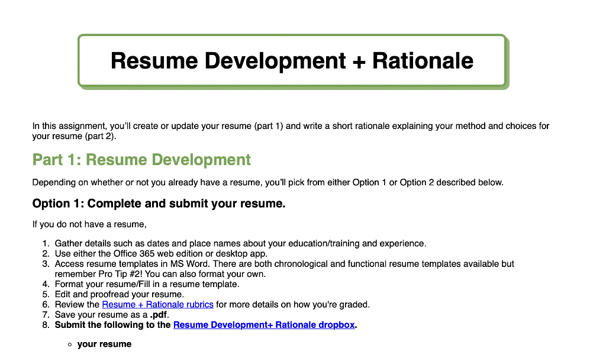Click the bold 'Submit the following to the' text
Screen dimensions: 606x364
click(112, 324)
